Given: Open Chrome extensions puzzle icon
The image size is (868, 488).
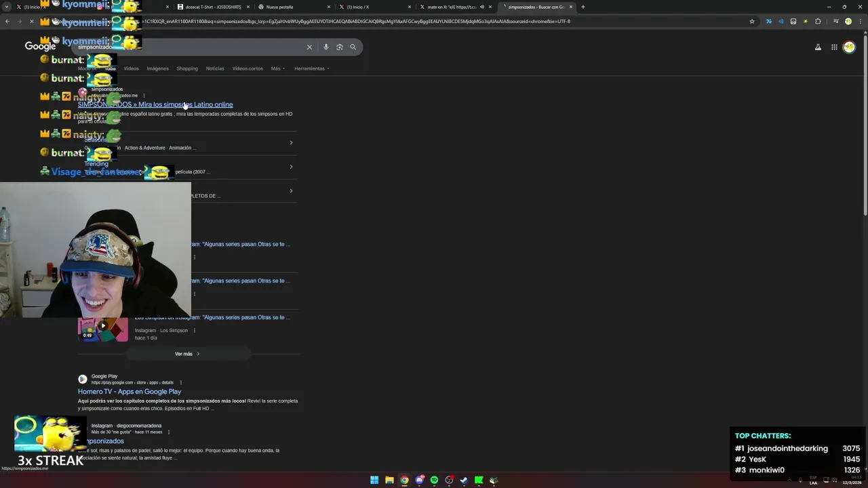Looking at the screenshot, I should tap(818, 21).
